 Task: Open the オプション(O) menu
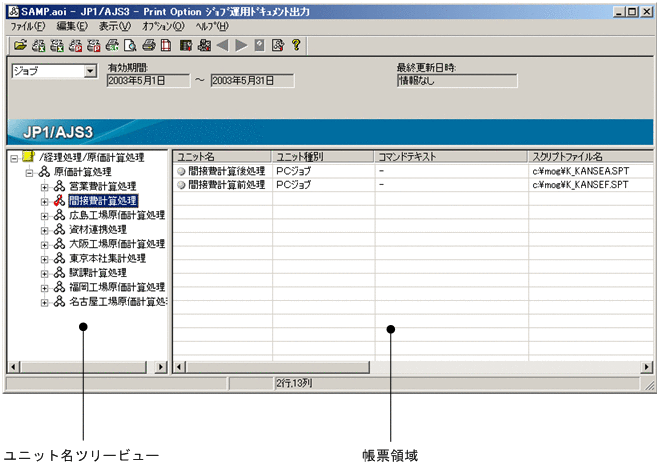[162, 26]
